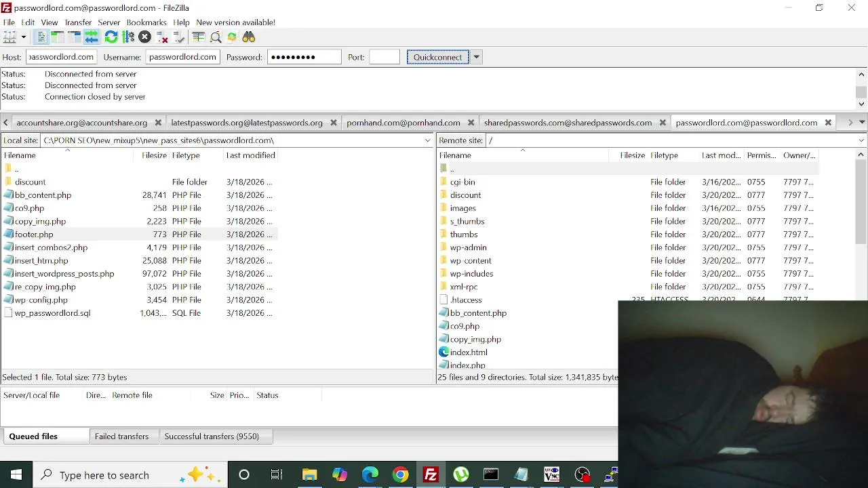
Task: Open the Edit menu
Action: pyautogui.click(x=28, y=22)
